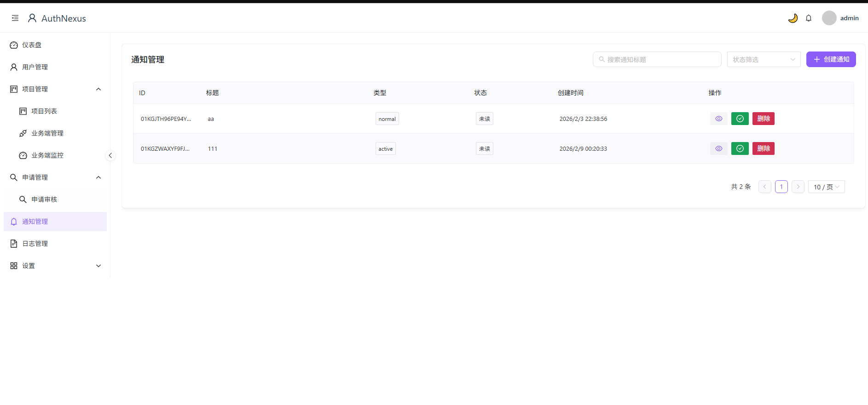Image resolution: width=868 pixels, height=405 pixels.
Task: Toggle dark mode with the moon icon
Action: (793, 18)
